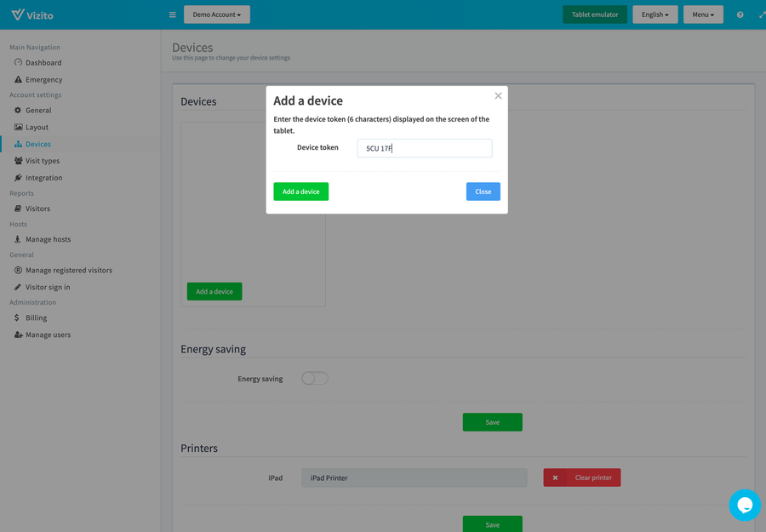766x532 pixels.
Task: Click the fullscreen expand arrows icon
Action: [762, 14]
